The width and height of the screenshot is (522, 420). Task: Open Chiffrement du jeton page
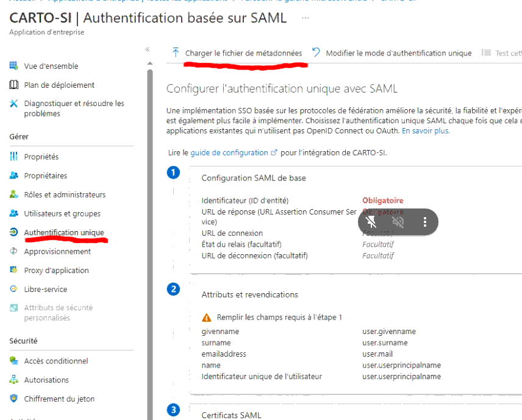point(59,399)
